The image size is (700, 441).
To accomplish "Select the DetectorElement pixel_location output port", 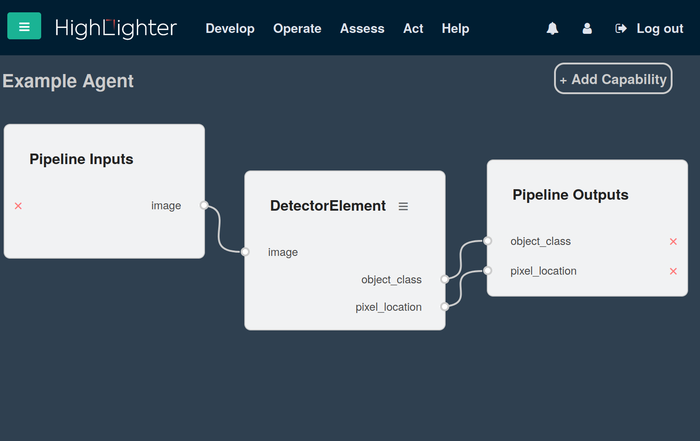I will click(445, 307).
